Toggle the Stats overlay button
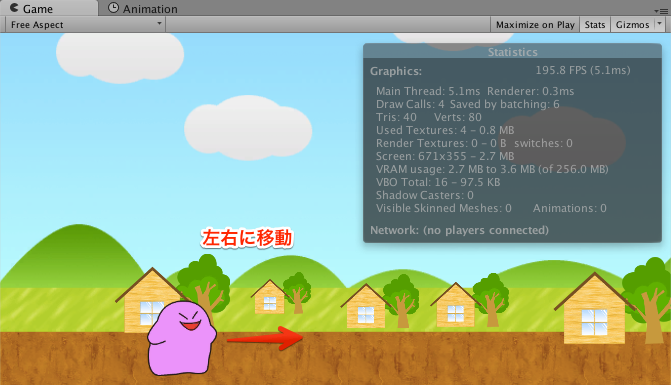Screen dimensions: 671x385 coord(595,25)
